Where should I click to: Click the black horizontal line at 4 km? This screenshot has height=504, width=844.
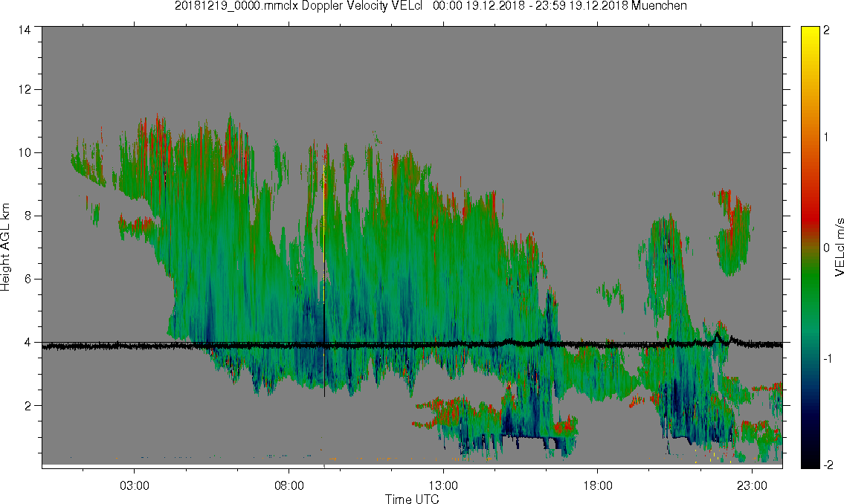[412, 345]
